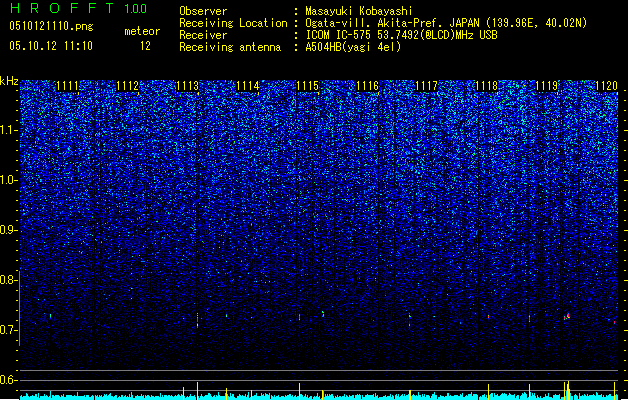Click the 1.0 frequency axis label

pyautogui.click(x=9, y=180)
